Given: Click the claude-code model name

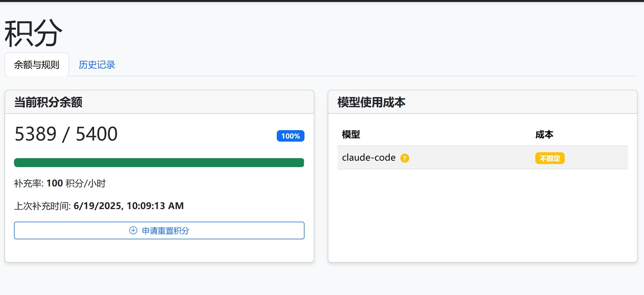Looking at the screenshot, I should 369,158.
